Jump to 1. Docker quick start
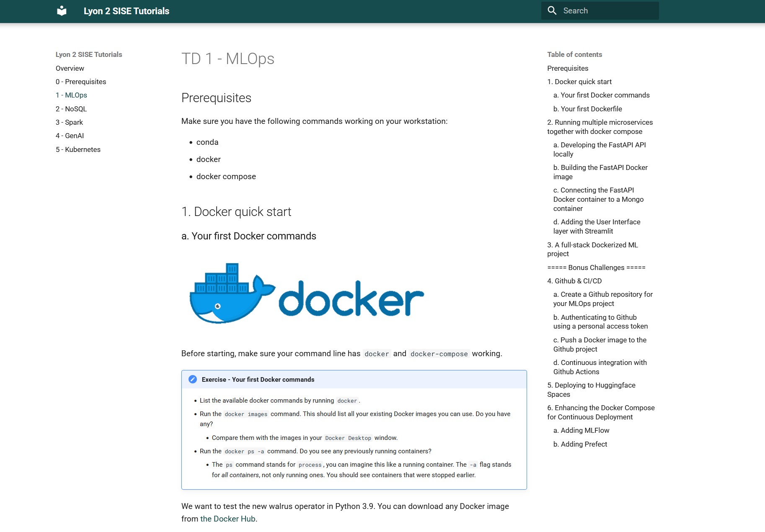 coord(579,82)
